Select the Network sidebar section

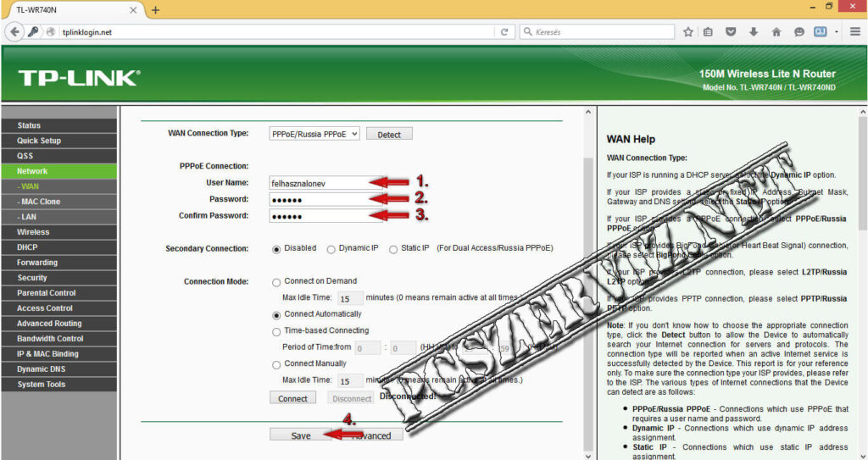[59, 171]
